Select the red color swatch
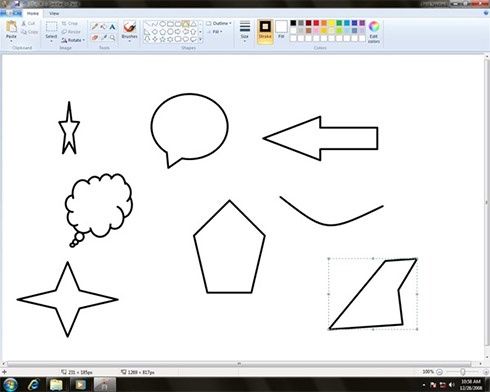The height and width of the screenshot is (392, 490). pyautogui.click(x=316, y=23)
